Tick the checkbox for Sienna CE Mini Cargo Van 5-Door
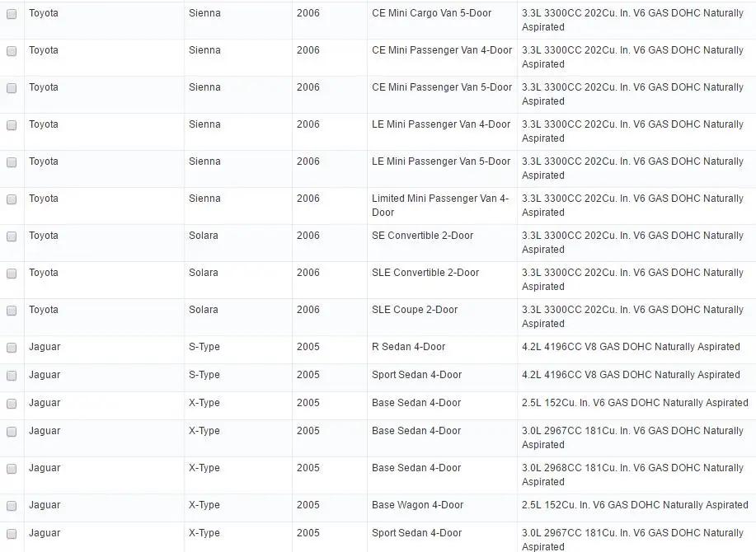Image resolution: width=756 pixels, height=552 pixels. click(12, 14)
